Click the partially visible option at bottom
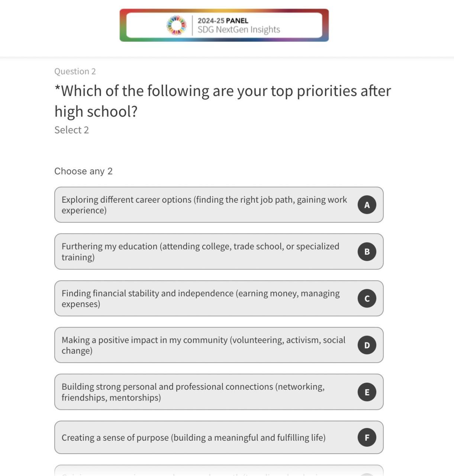This screenshot has width=454, height=476. pos(219,471)
